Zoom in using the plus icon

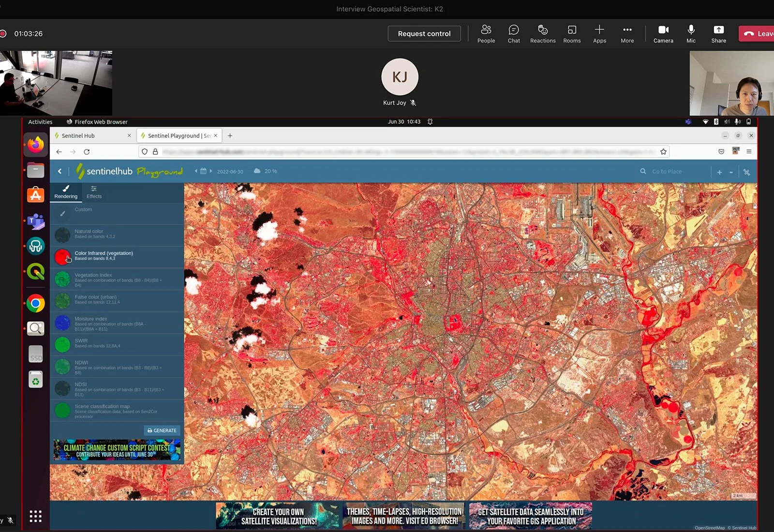click(x=719, y=172)
